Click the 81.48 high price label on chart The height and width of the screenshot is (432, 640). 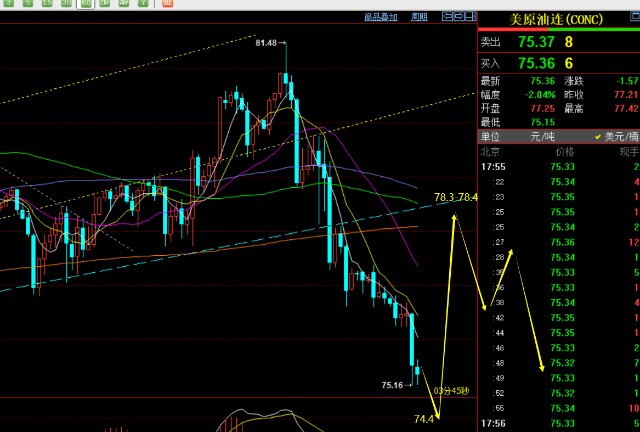coord(266,43)
